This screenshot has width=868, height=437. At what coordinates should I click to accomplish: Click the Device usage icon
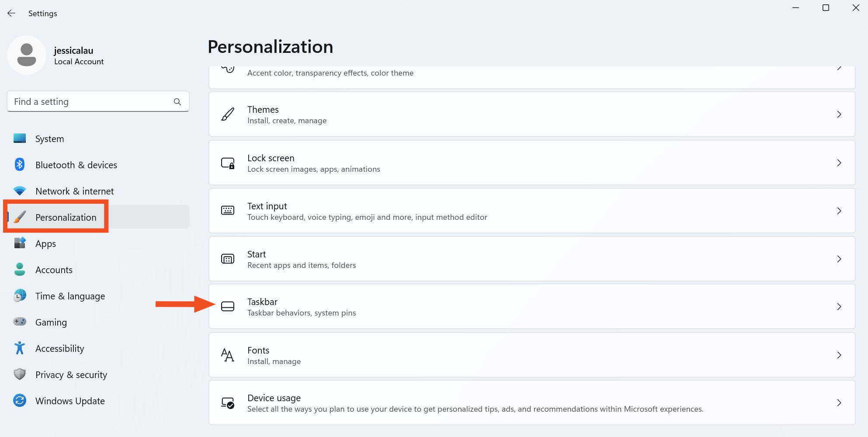(228, 403)
